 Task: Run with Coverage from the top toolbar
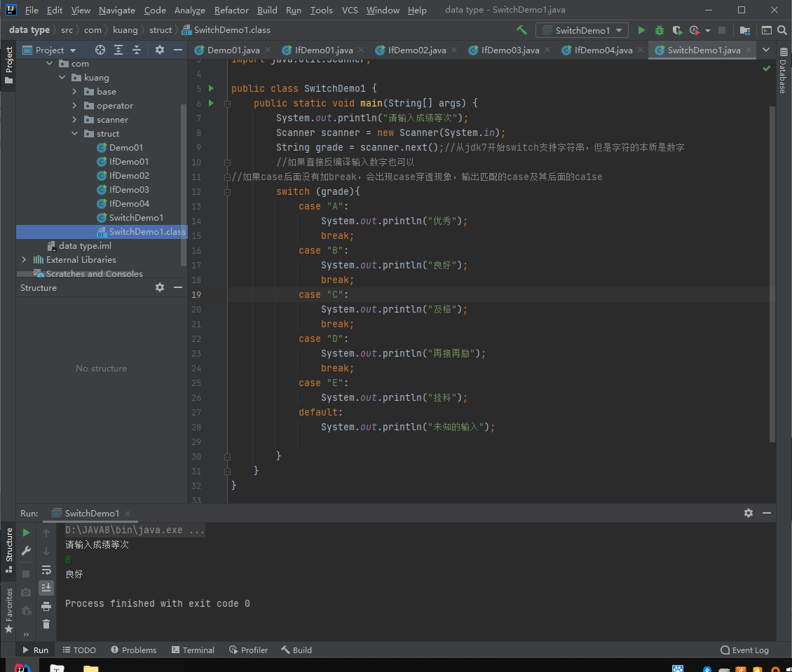pos(676,30)
